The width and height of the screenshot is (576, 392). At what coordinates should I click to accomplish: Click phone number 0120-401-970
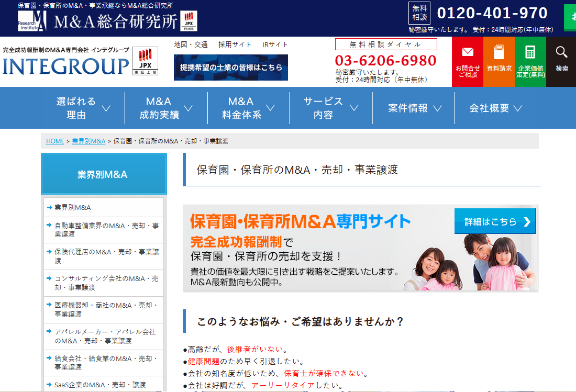click(x=492, y=13)
